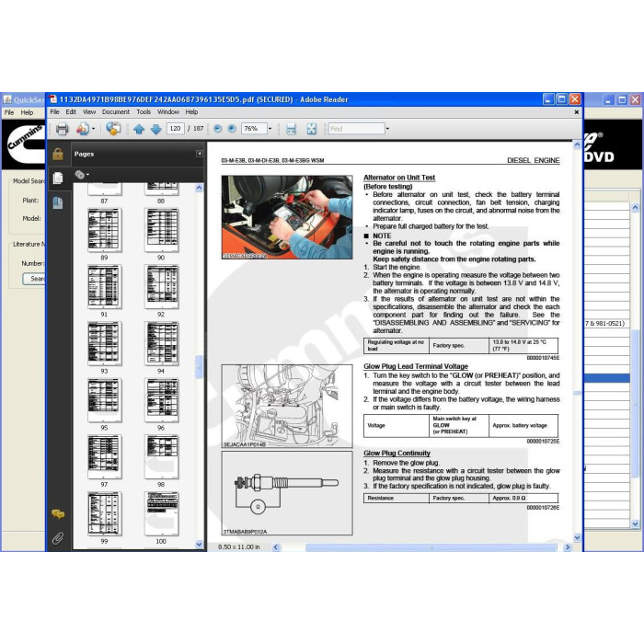Select page 99 thumbnail
644x644 pixels.
tap(104, 513)
